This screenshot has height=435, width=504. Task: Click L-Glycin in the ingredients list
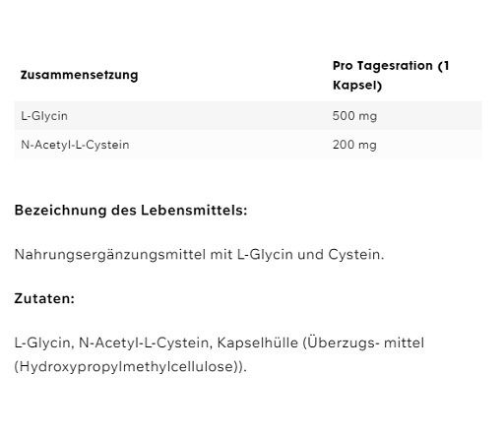tap(44, 342)
